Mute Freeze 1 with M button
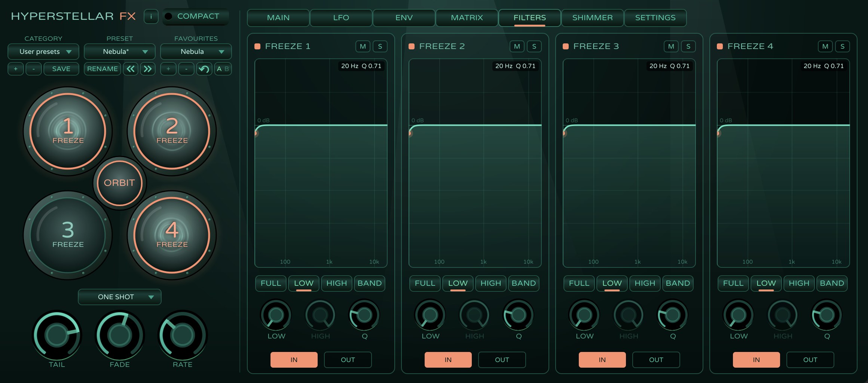The width and height of the screenshot is (868, 383). (363, 46)
